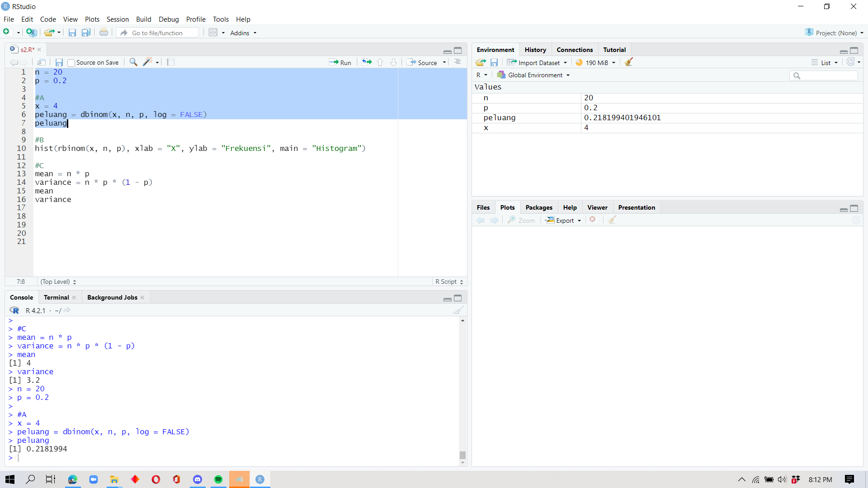Image resolution: width=868 pixels, height=488 pixels.
Task: Enable Source on Save
Action: (71, 62)
